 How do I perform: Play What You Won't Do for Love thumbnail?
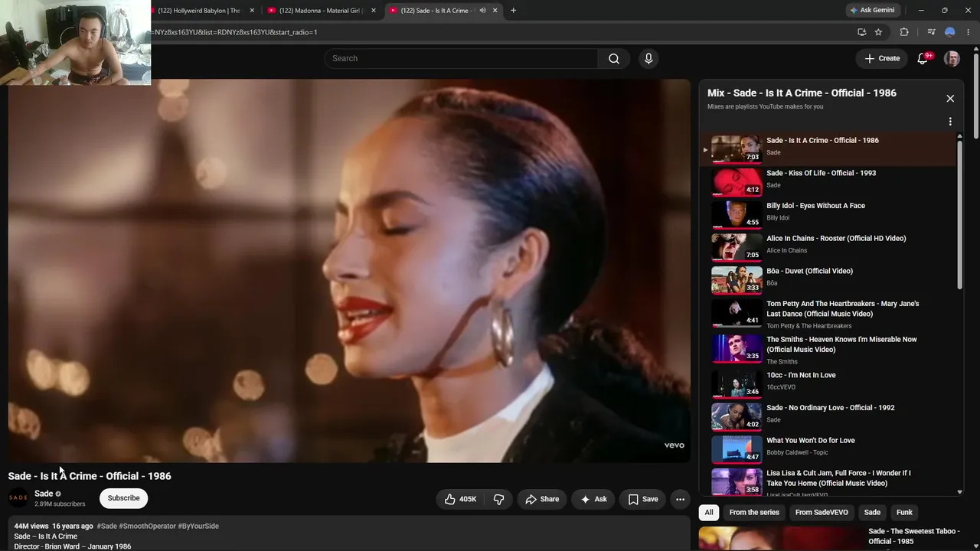737,449
